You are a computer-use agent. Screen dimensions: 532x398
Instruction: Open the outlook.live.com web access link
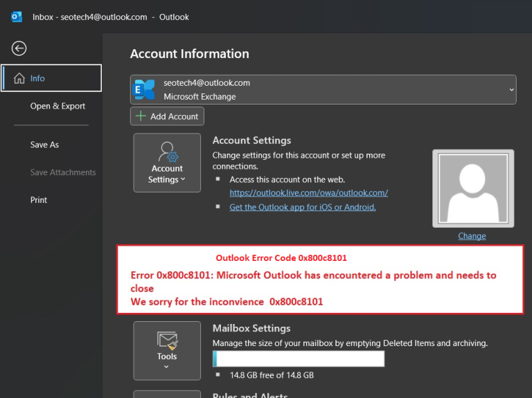pos(309,193)
